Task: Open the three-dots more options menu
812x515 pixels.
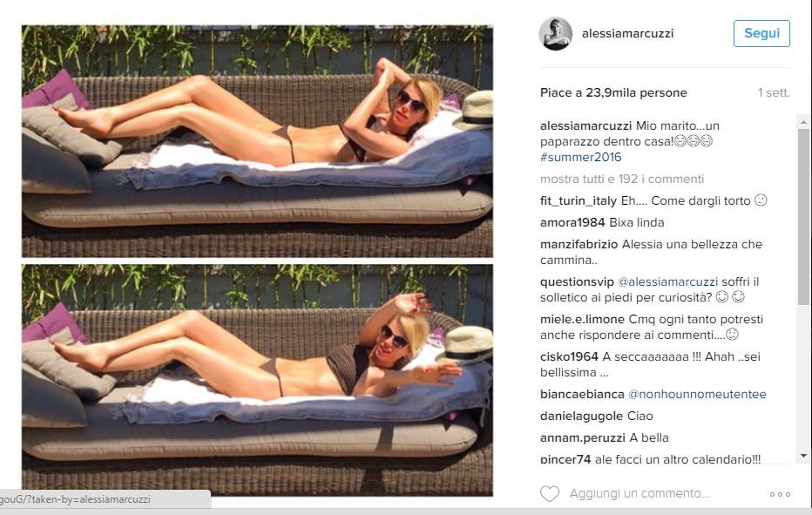Action: (x=780, y=494)
